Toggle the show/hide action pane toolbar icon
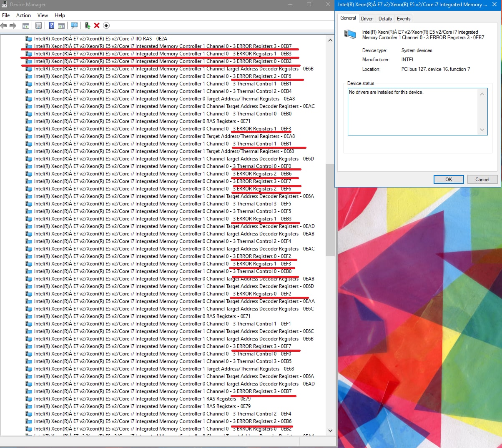502x448 pixels. tap(61, 25)
